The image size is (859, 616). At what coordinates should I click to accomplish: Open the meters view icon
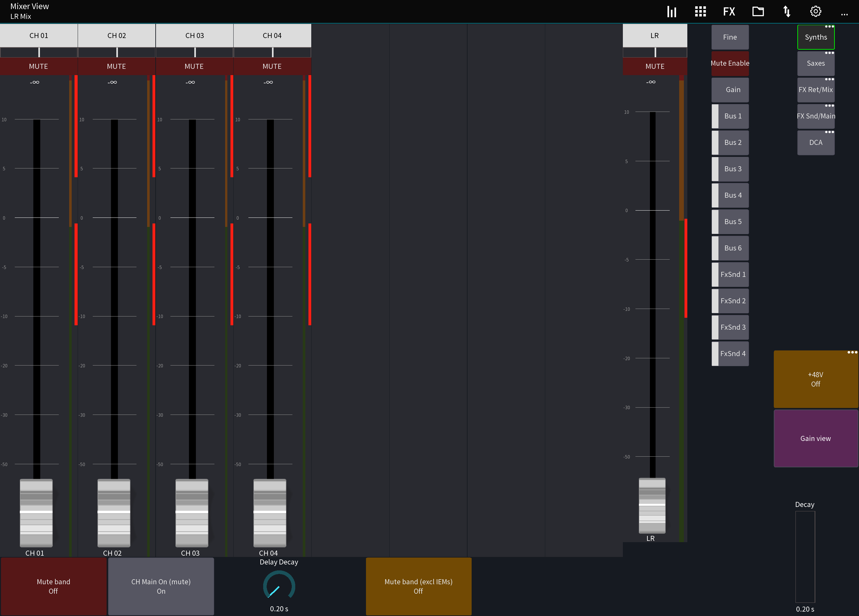[671, 11]
